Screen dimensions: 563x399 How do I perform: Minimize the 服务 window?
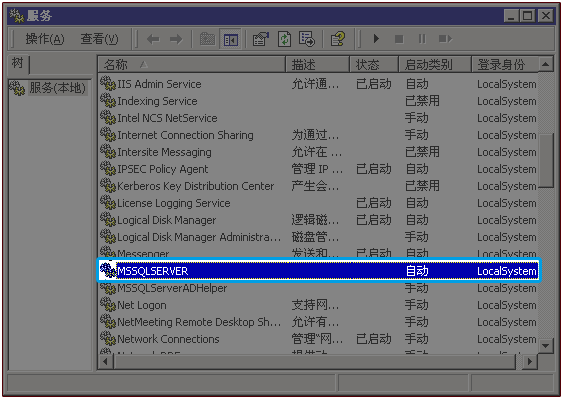click(511, 15)
